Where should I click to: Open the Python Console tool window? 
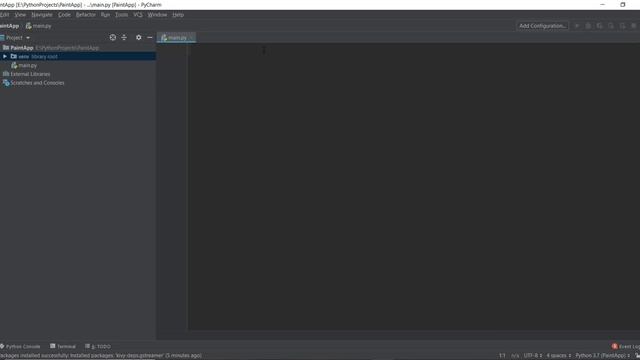click(x=20, y=346)
